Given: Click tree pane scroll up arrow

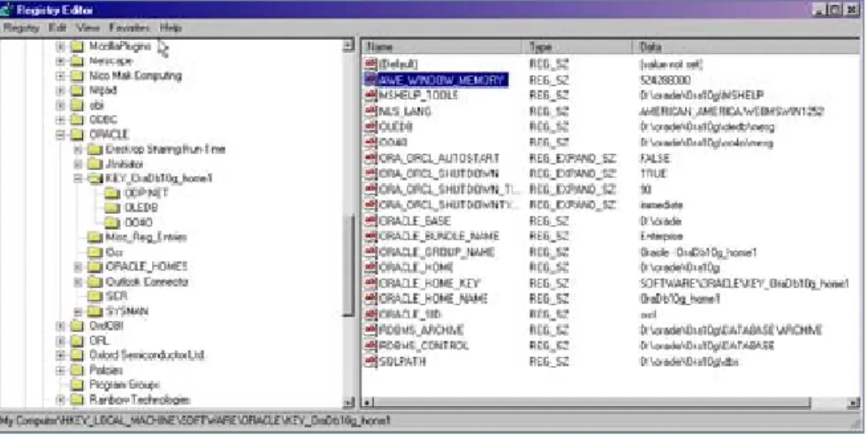Looking at the screenshot, I should (348, 46).
